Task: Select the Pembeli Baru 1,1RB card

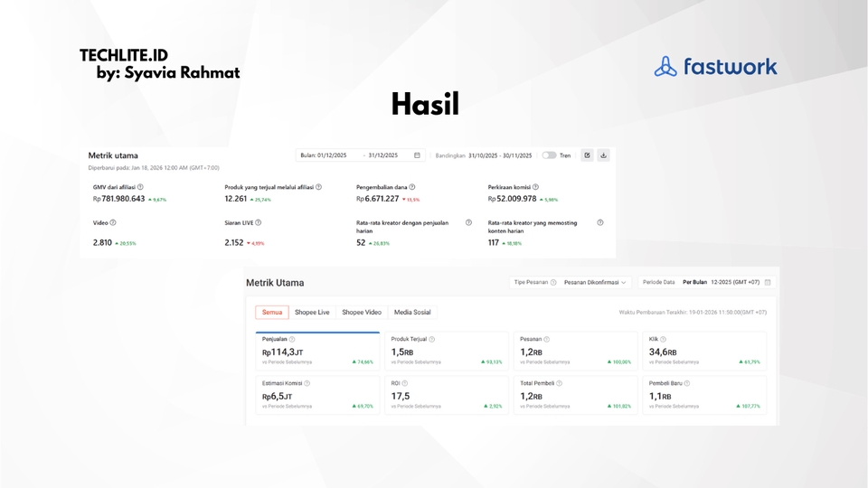Action: tap(704, 395)
